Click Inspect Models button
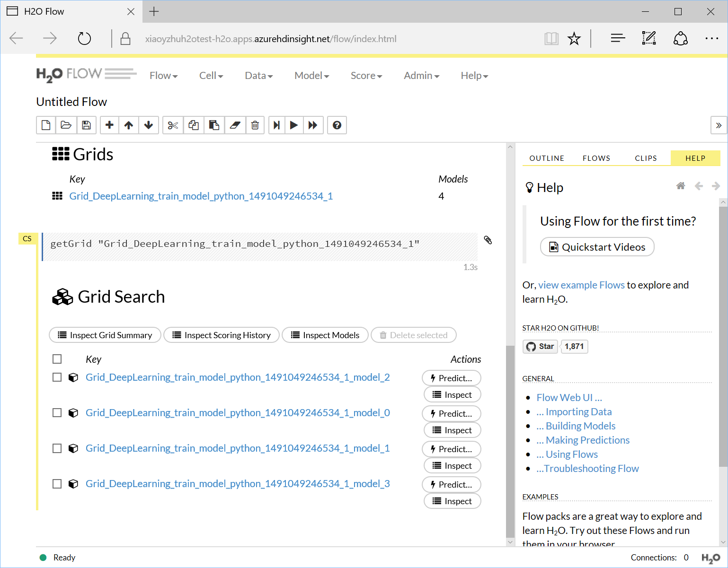This screenshot has width=728, height=568. (x=325, y=335)
